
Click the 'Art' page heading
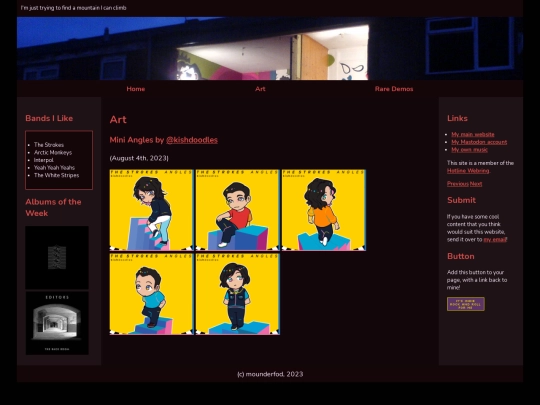[118, 120]
